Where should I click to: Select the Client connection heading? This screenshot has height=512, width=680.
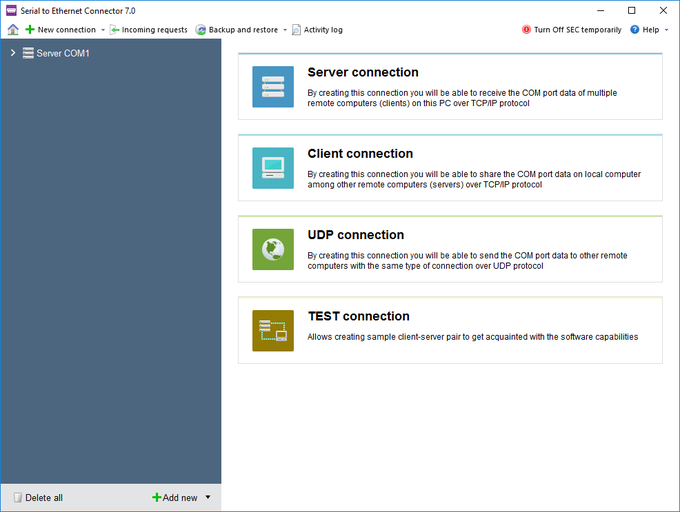pyautogui.click(x=360, y=153)
